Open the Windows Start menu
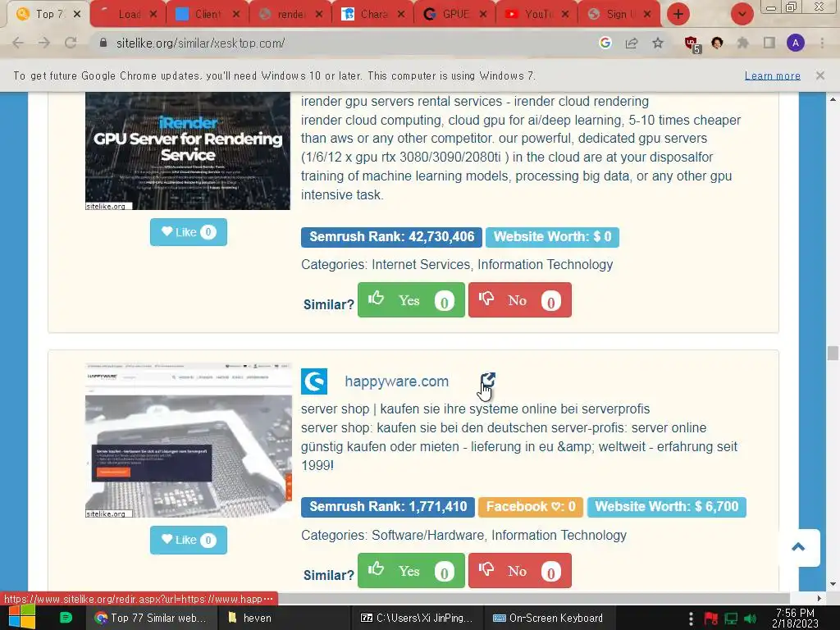This screenshot has width=840, height=630. [21, 617]
